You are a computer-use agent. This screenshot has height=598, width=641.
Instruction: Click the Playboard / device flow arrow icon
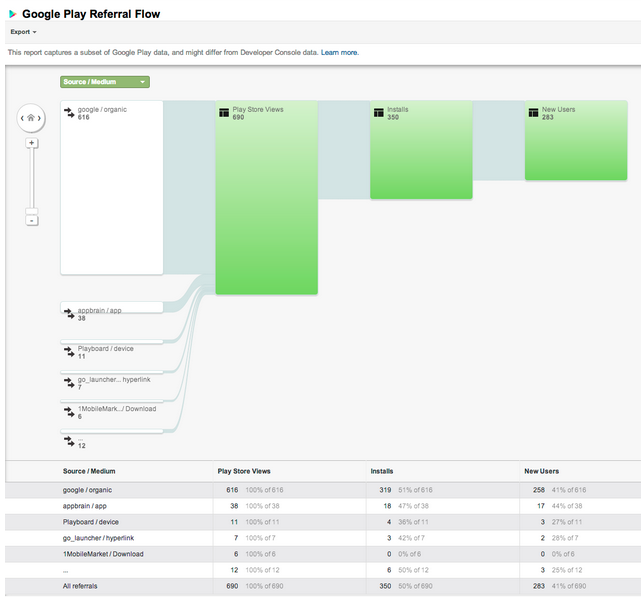pos(69,352)
